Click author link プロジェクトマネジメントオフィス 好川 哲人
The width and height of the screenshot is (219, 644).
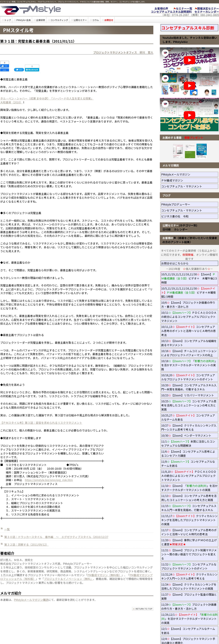pos(123,52)
